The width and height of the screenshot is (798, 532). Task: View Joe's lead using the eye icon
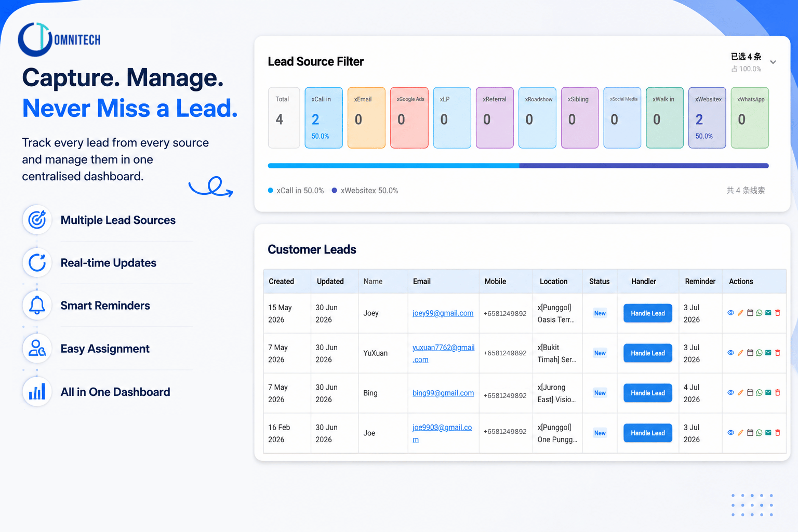point(730,433)
